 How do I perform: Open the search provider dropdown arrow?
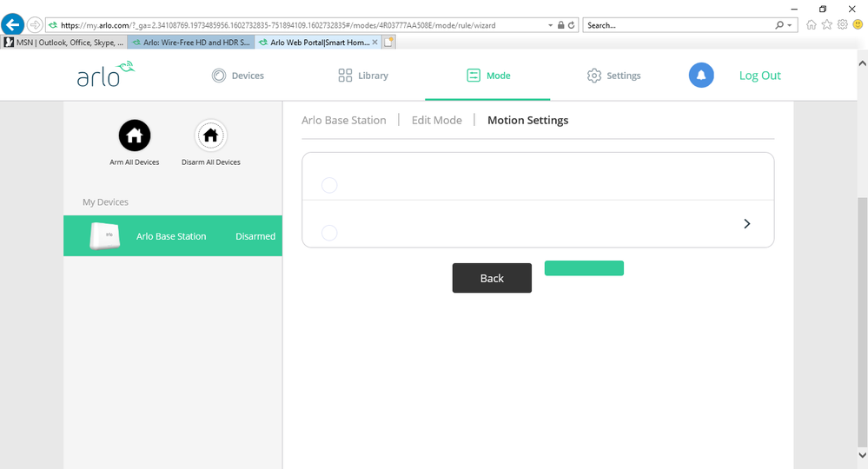pyautogui.click(x=790, y=25)
